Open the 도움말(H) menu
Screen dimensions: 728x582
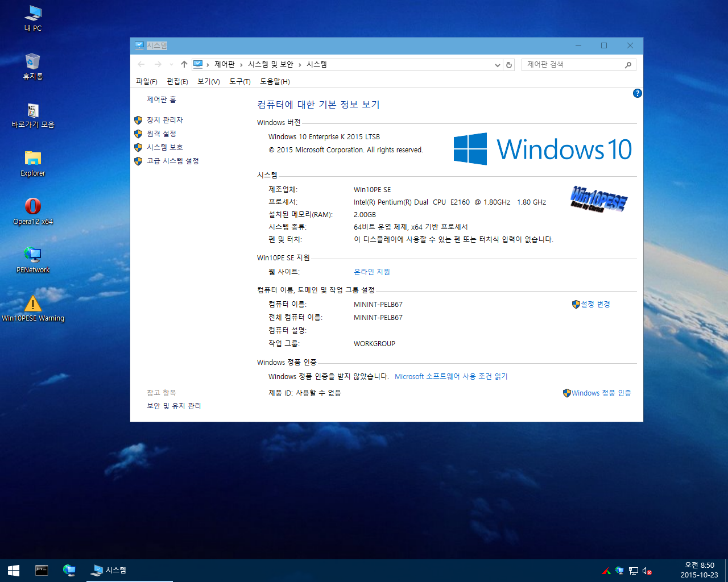pyautogui.click(x=275, y=81)
